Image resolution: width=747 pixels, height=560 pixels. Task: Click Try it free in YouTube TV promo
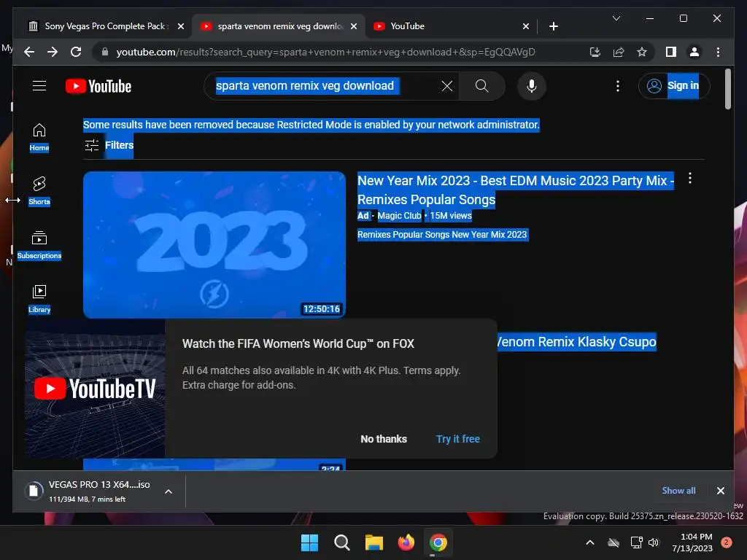(458, 439)
